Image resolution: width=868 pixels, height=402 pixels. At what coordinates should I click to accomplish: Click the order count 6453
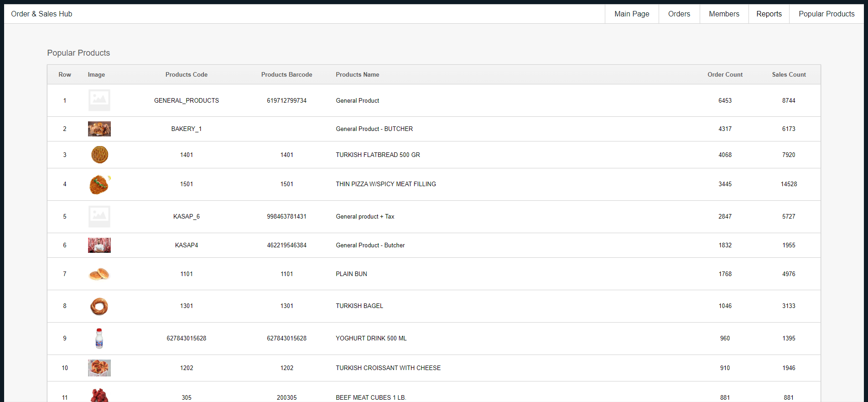pos(725,100)
